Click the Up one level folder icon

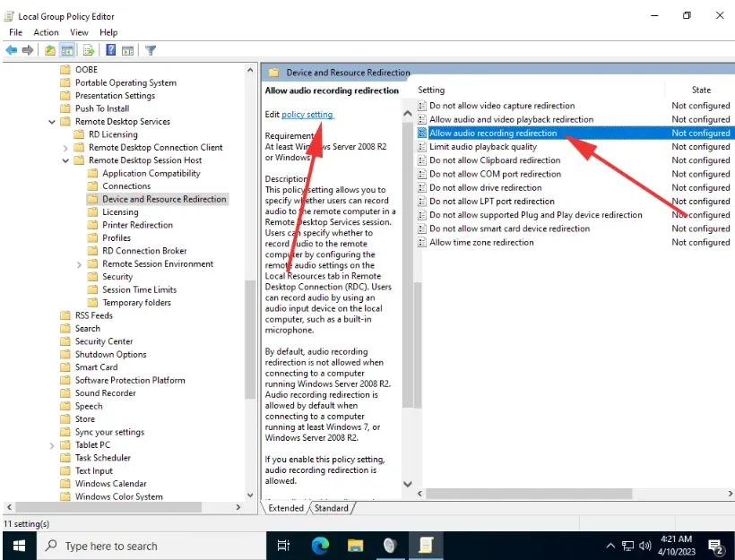click(x=50, y=49)
